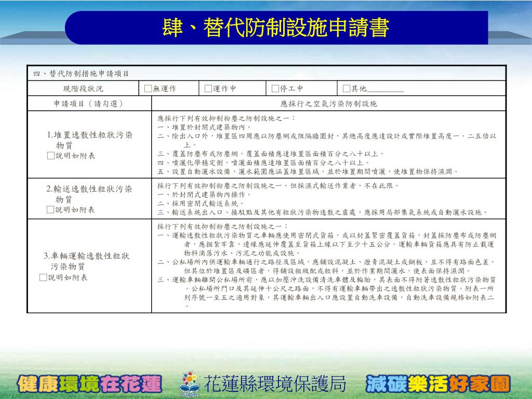
Task: Check the 無運作 checkbox
Action: [148, 88]
